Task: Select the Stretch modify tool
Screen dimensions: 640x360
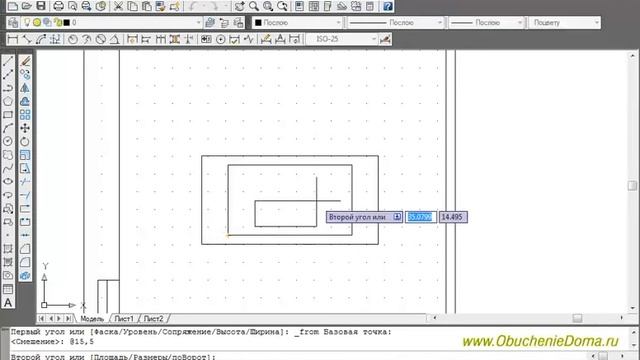Action: tap(25, 168)
